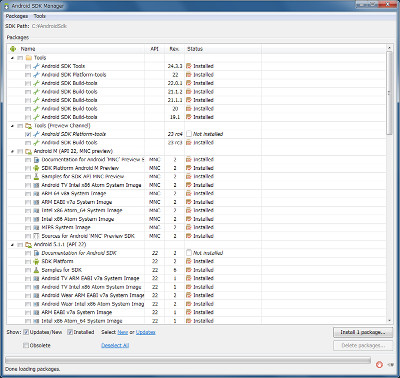Screen dimensions: 400x378
Task: Click the Tools (Preview Channel) folder icon
Action: (x=29, y=126)
